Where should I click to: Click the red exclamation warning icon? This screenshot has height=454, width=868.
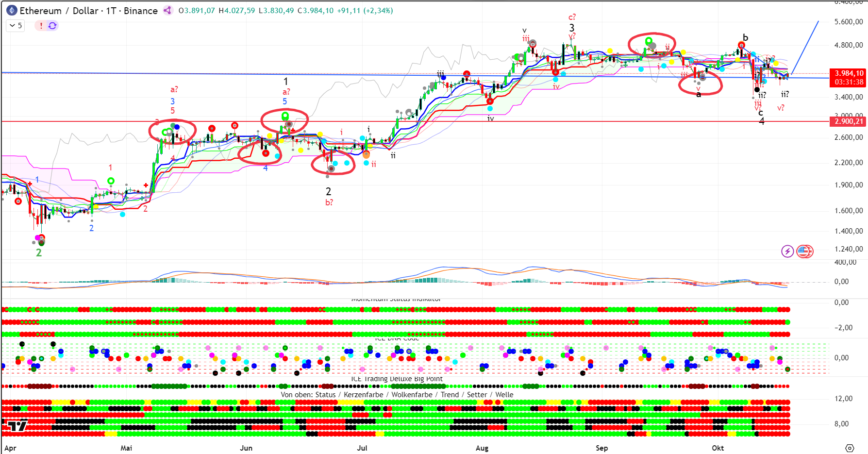click(x=41, y=26)
